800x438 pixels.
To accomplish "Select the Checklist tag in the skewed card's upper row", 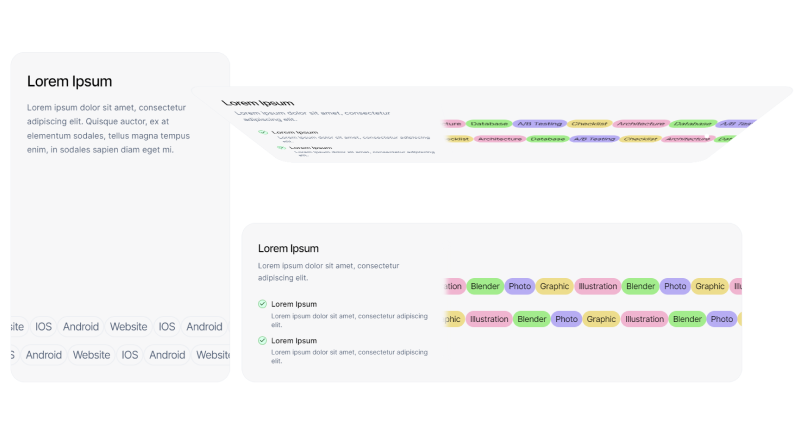I will click(588, 124).
